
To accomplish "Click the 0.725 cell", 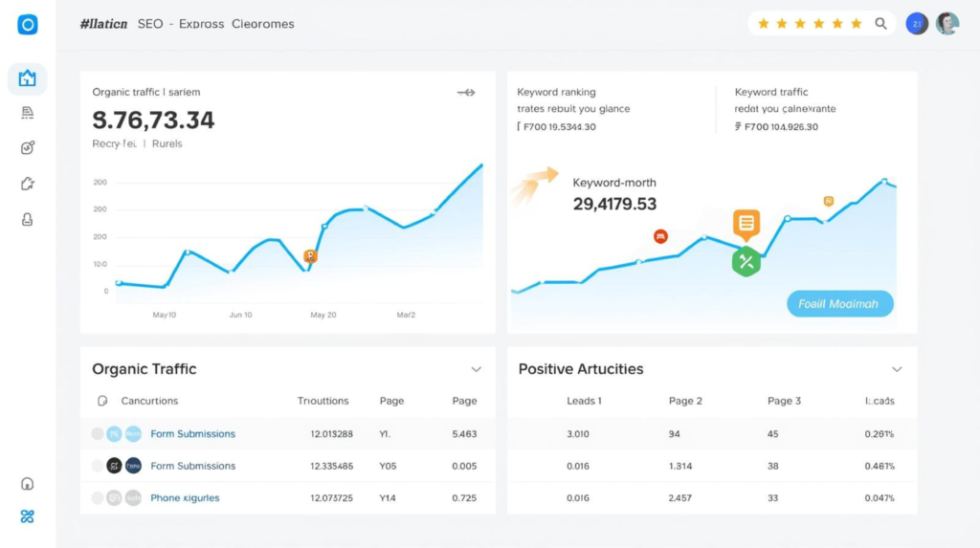I will 464,498.
